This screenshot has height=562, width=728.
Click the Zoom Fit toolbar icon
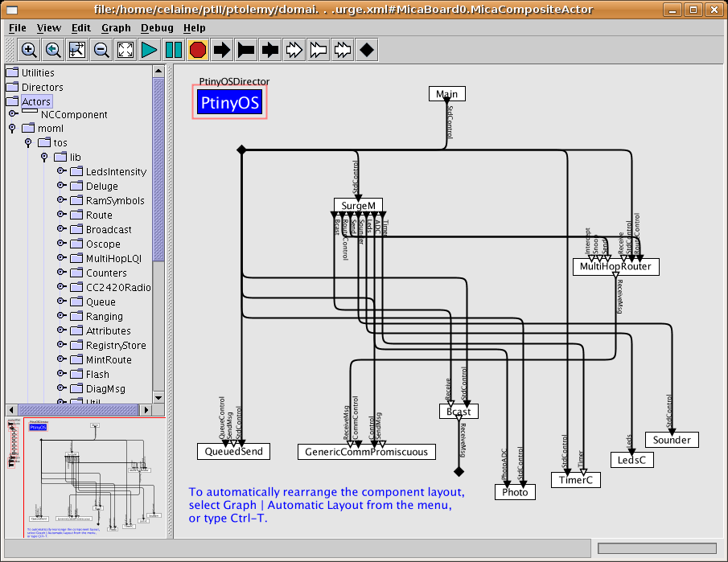[77, 50]
